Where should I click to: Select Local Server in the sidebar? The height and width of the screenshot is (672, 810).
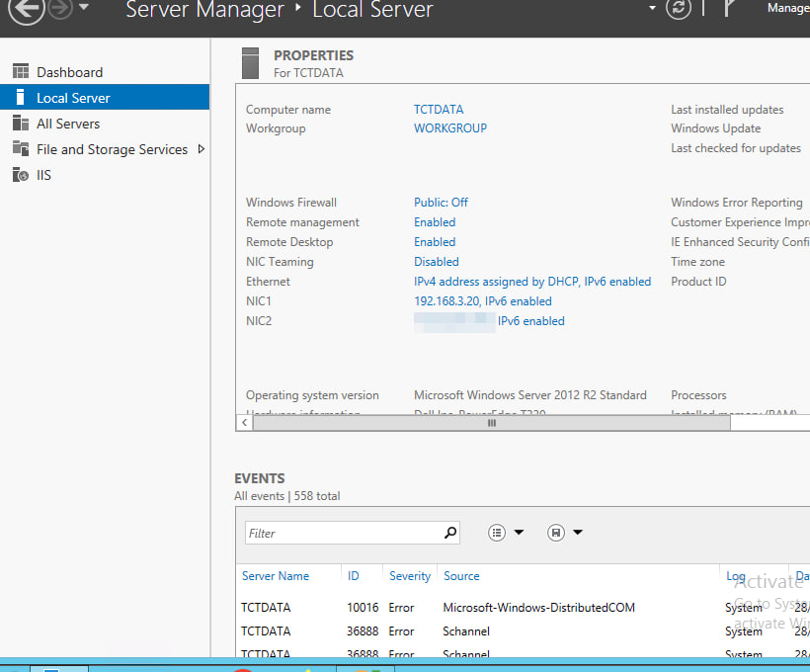click(x=105, y=97)
